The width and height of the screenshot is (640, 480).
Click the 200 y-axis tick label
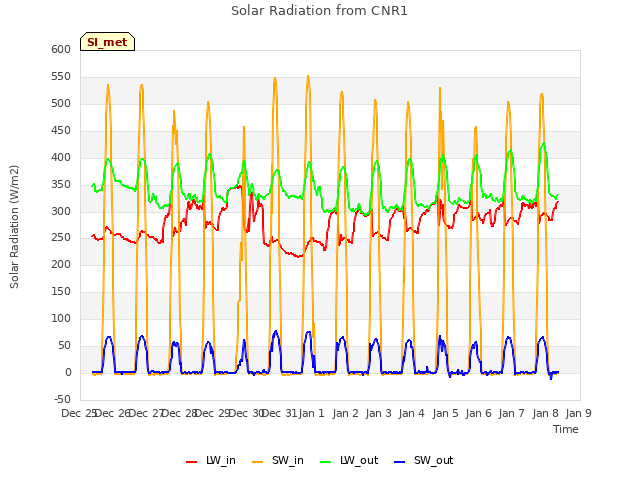61,264
